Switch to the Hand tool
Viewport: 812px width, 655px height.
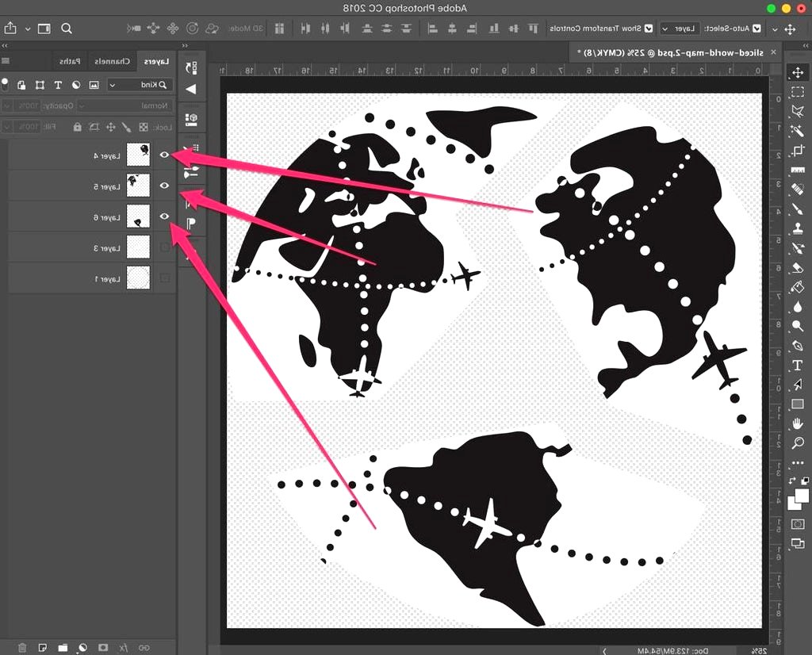point(797,424)
